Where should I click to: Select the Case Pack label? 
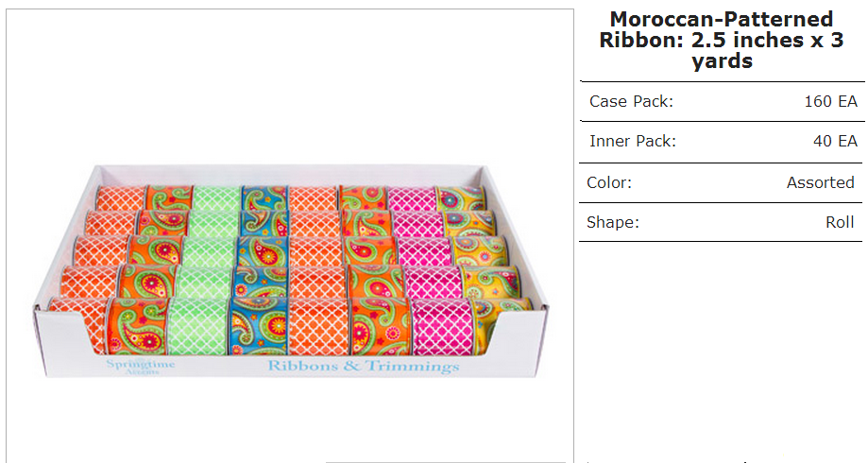631,102
